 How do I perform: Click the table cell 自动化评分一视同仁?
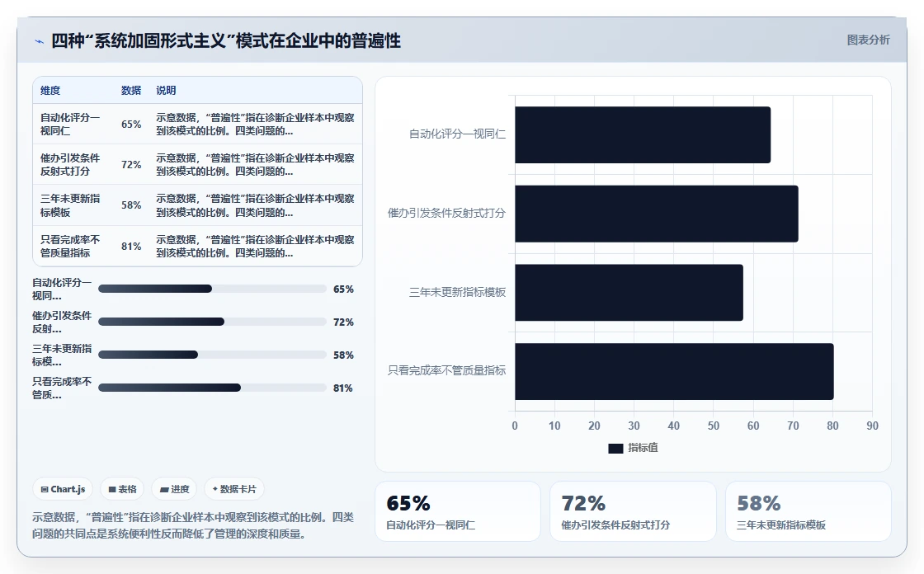click(70, 125)
